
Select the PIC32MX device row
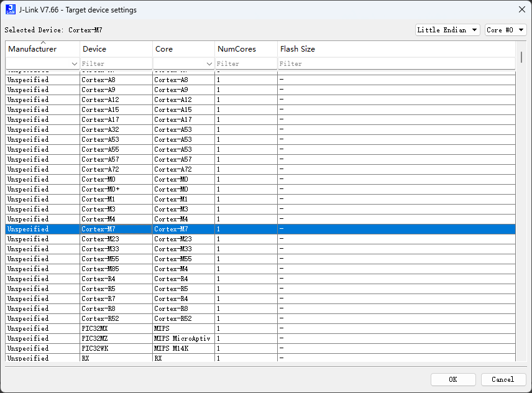pos(260,328)
